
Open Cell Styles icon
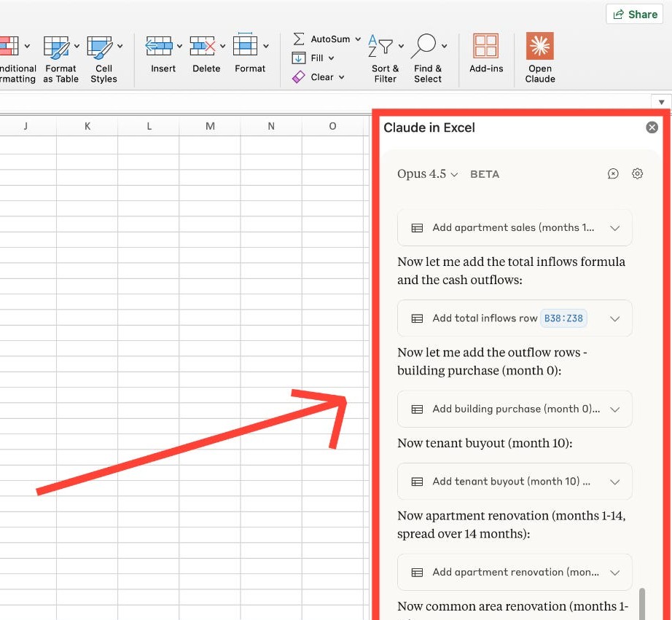(99, 47)
